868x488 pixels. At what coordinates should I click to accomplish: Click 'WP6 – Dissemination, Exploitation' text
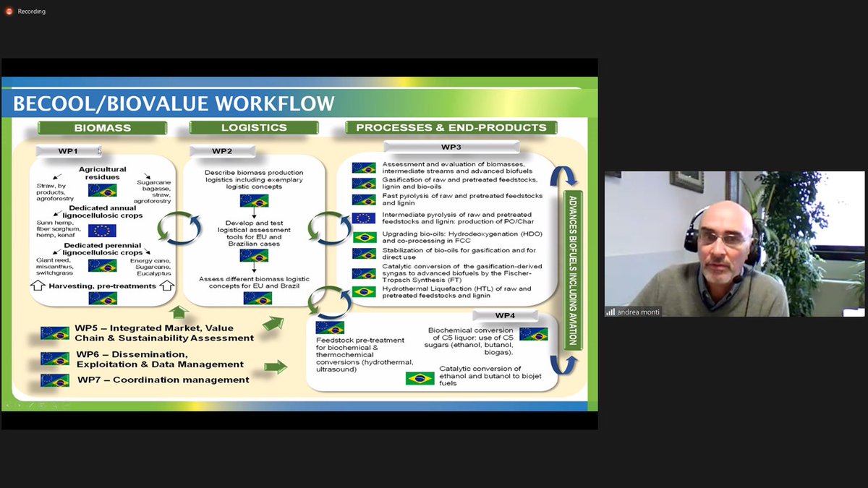(159, 359)
